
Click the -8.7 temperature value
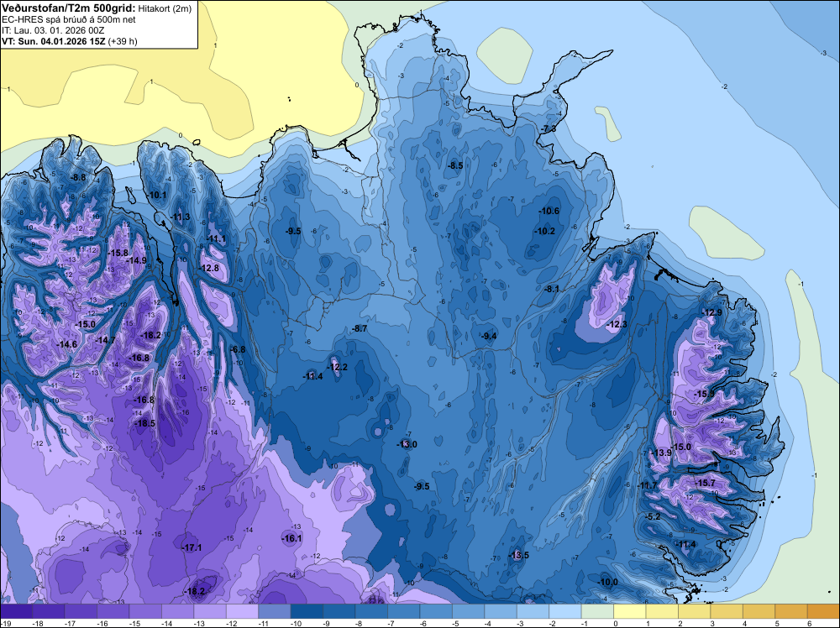coord(360,328)
